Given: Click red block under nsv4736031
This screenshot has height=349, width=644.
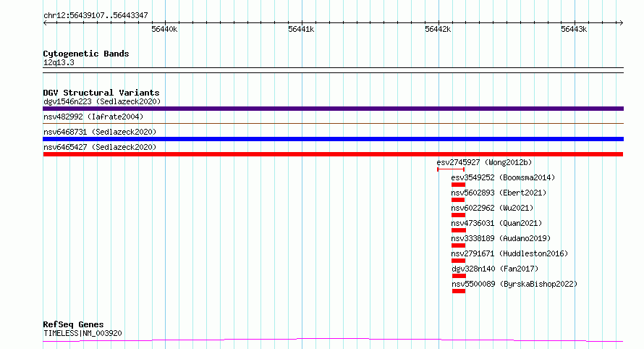Looking at the screenshot, I should coord(459,230).
